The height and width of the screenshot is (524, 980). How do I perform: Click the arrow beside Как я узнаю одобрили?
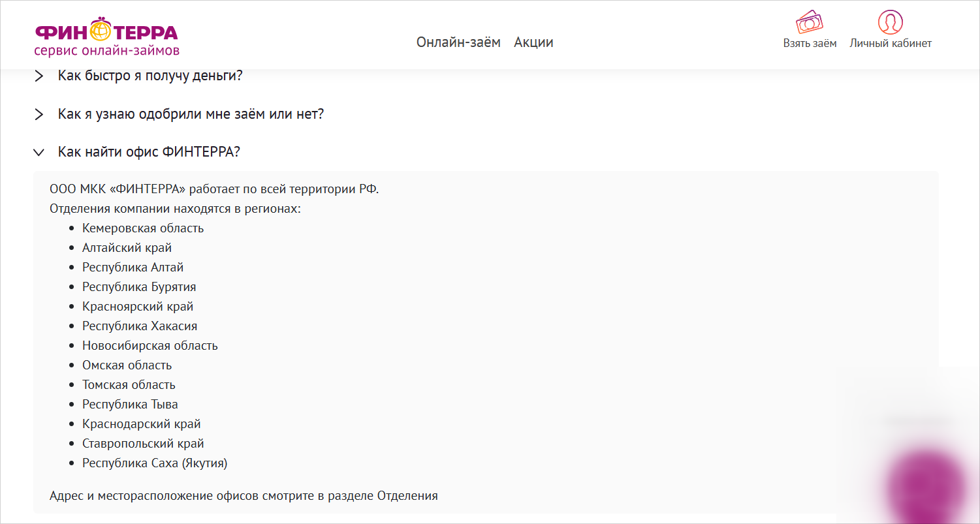[x=39, y=115]
